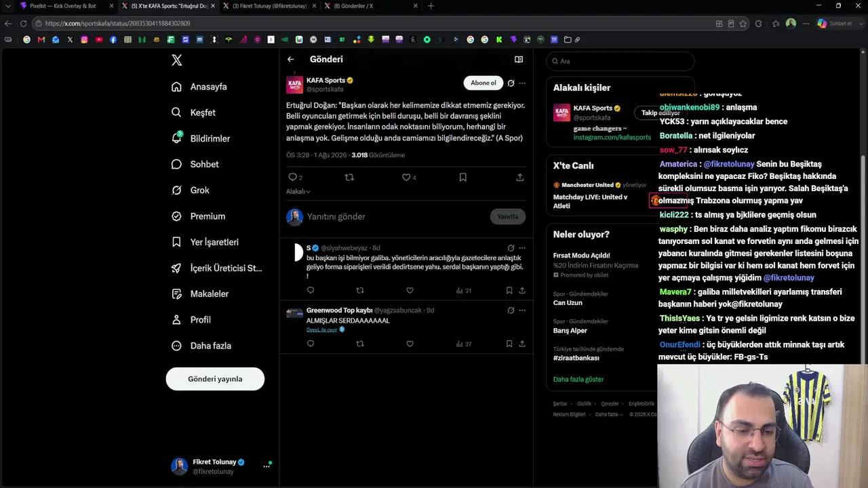Reply to the KAFA Sports post

(293, 178)
